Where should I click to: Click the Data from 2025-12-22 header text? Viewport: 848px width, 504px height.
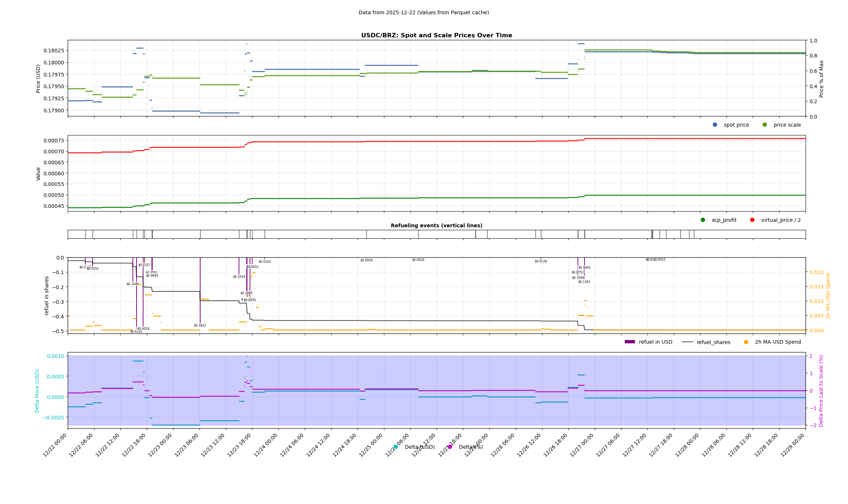pos(423,12)
